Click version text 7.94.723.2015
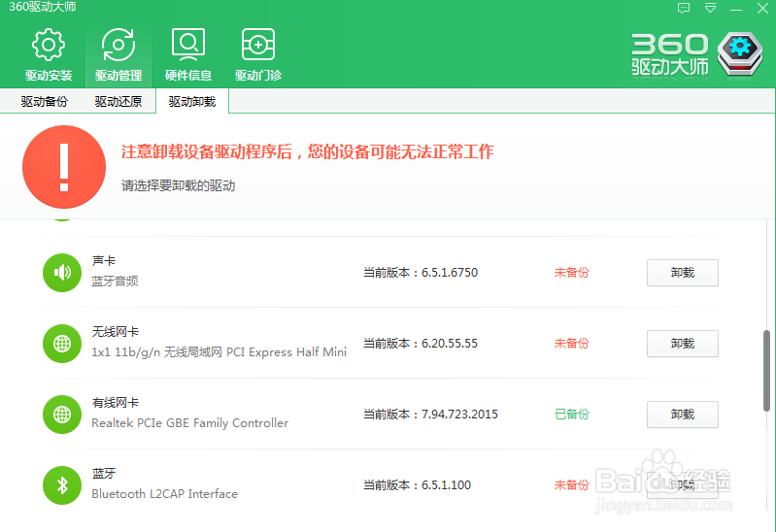776x532 pixels. [459, 415]
